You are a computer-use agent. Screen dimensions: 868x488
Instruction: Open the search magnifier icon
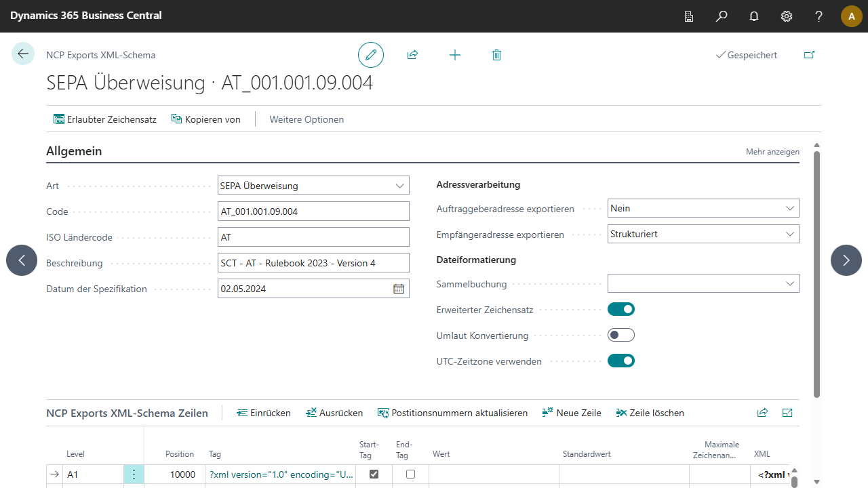[x=722, y=16]
